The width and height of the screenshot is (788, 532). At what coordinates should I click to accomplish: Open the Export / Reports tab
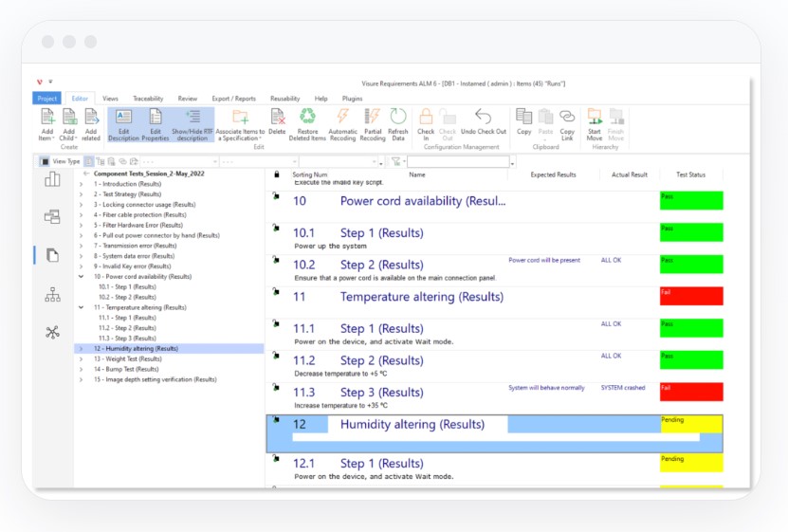(x=233, y=99)
